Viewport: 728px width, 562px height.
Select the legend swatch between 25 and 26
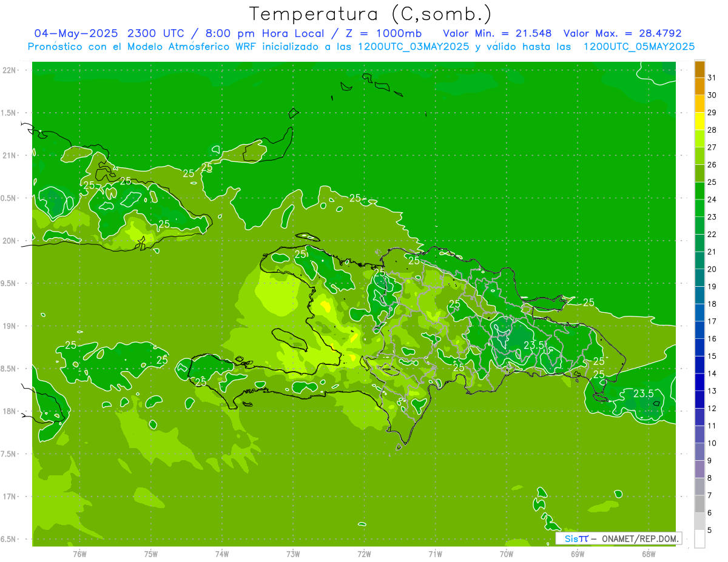point(699,173)
